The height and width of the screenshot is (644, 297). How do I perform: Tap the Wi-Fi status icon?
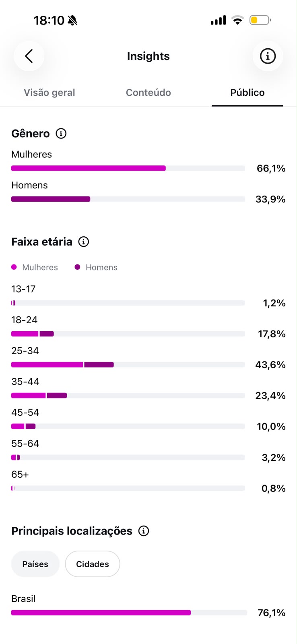click(238, 20)
